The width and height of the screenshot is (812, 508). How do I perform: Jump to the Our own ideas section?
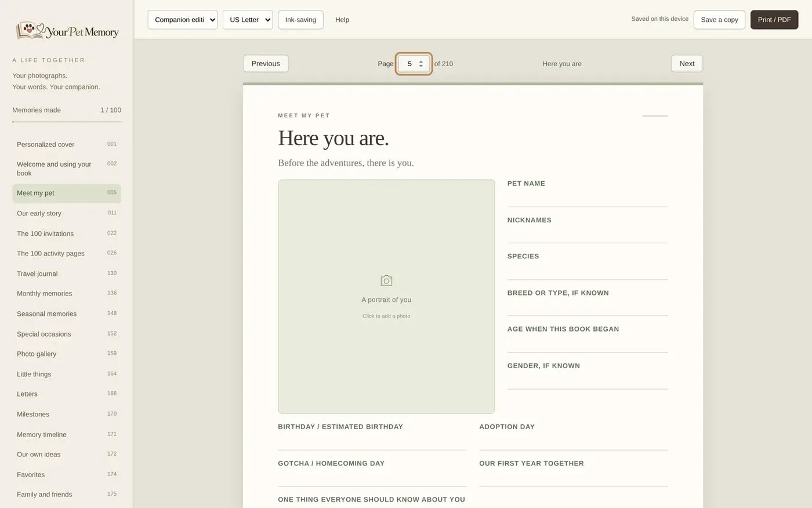point(67,454)
